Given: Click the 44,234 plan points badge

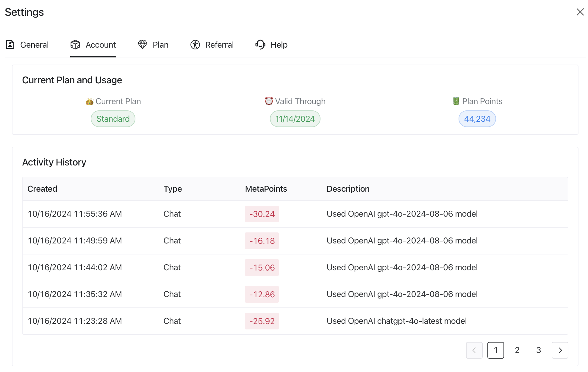Looking at the screenshot, I should coord(477,119).
